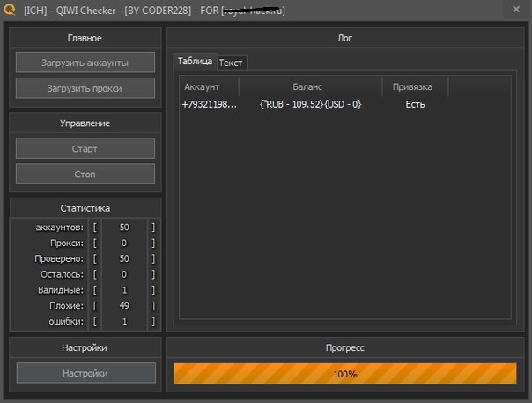The height and width of the screenshot is (403, 532).
Task: Sort by the Аккаунт column header
Action: point(208,86)
